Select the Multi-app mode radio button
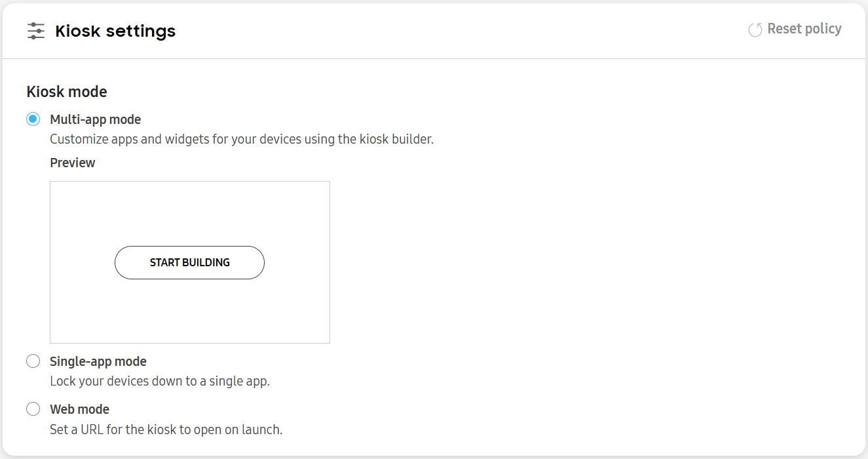 (x=33, y=119)
